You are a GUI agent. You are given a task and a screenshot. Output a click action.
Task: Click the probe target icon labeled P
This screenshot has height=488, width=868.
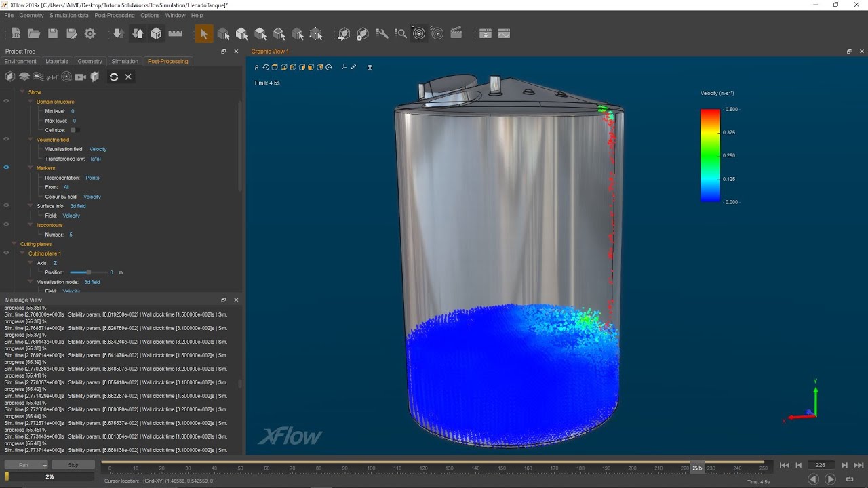pos(419,33)
